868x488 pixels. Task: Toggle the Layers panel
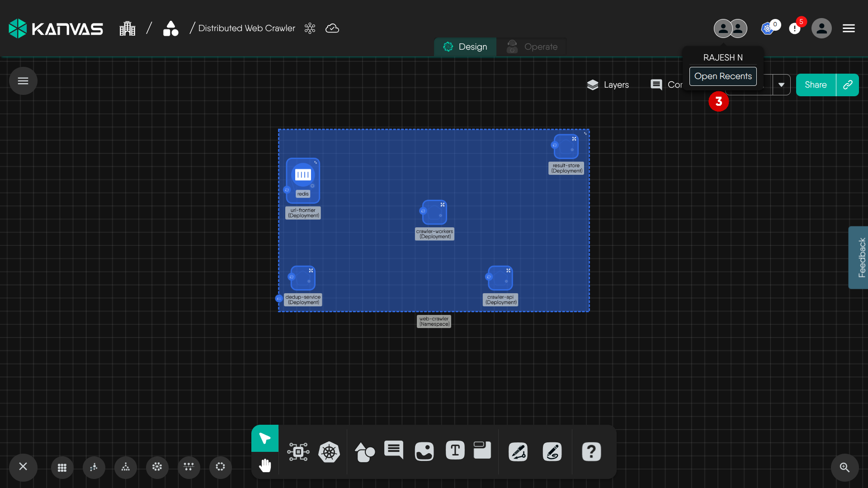[608, 84]
